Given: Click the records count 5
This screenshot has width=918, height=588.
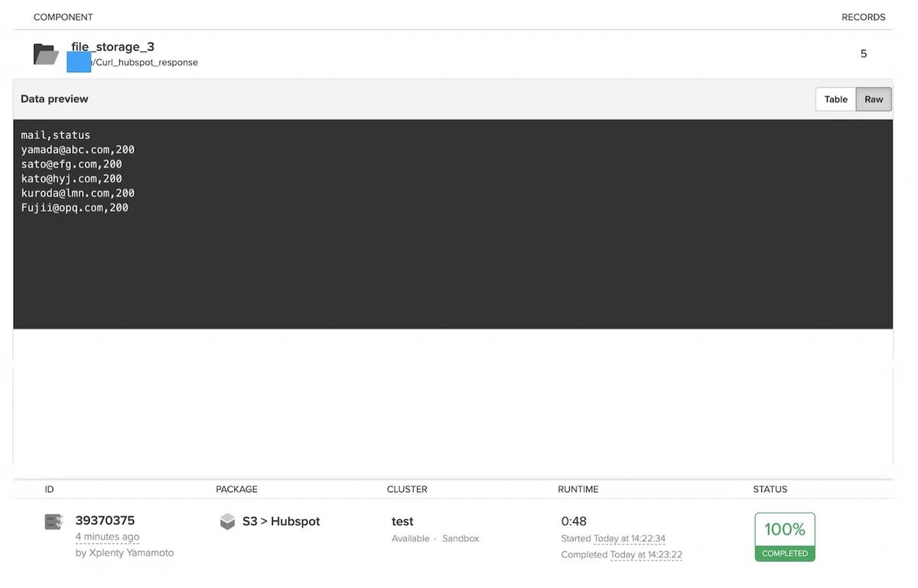Looking at the screenshot, I should click(x=864, y=54).
